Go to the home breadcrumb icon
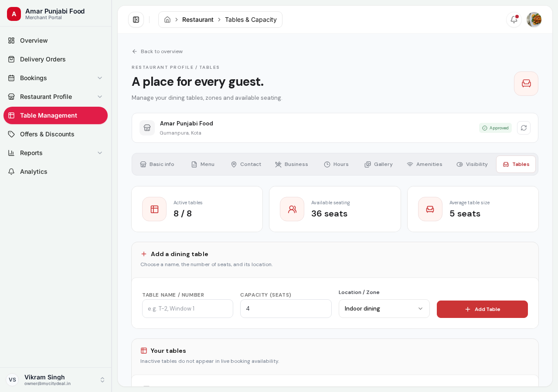This screenshot has width=558, height=392. (x=167, y=20)
